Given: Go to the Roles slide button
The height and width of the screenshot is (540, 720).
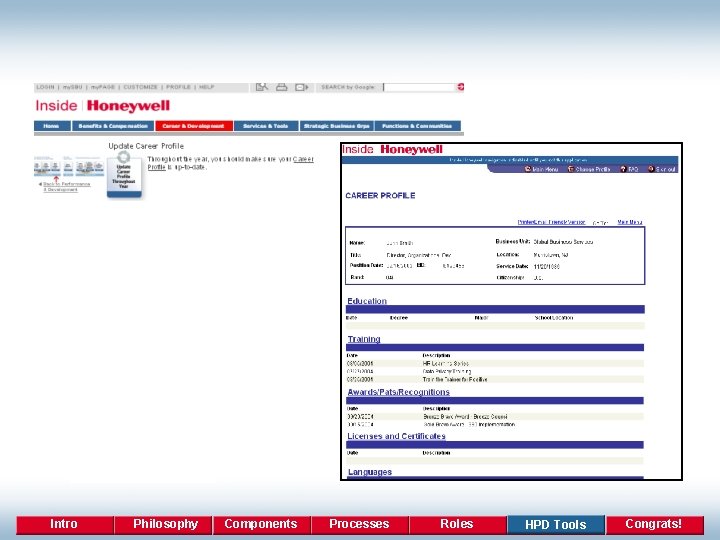Looking at the screenshot, I should (x=458, y=524).
